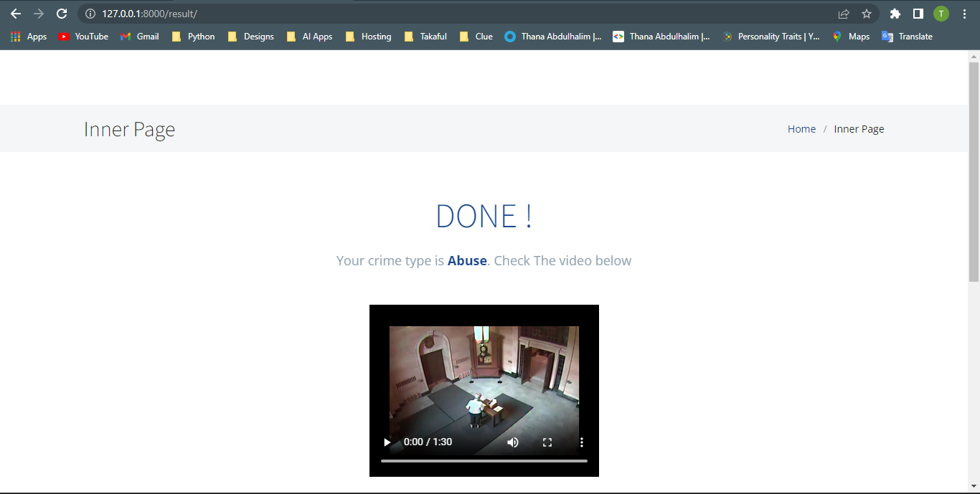Reload the current page
The width and height of the screenshot is (980, 494).
pyautogui.click(x=62, y=14)
